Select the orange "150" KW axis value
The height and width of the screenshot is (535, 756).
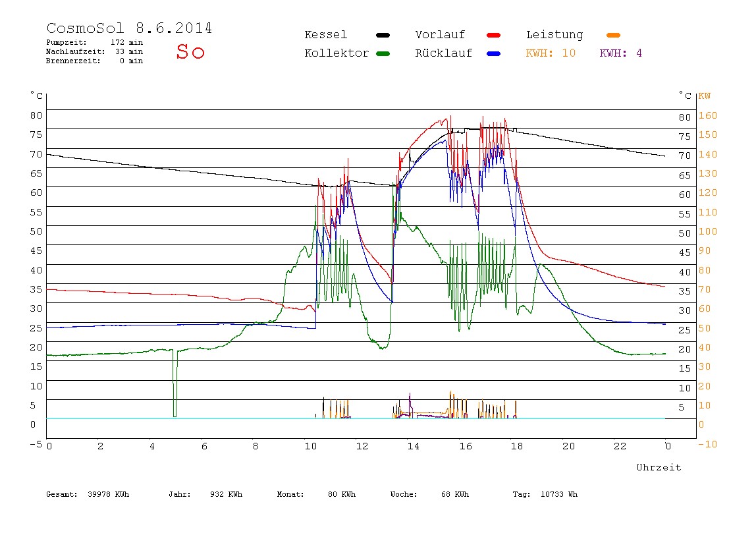(x=708, y=134)
